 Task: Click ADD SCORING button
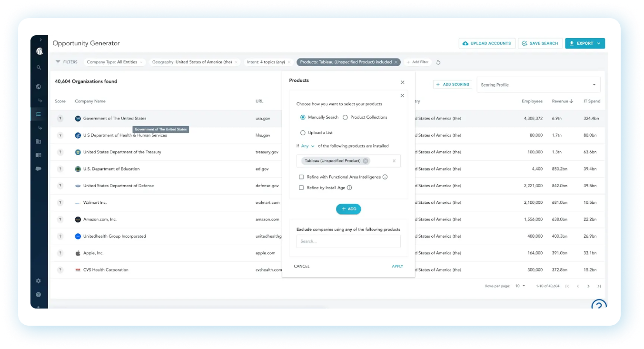(x=453, y=84)
